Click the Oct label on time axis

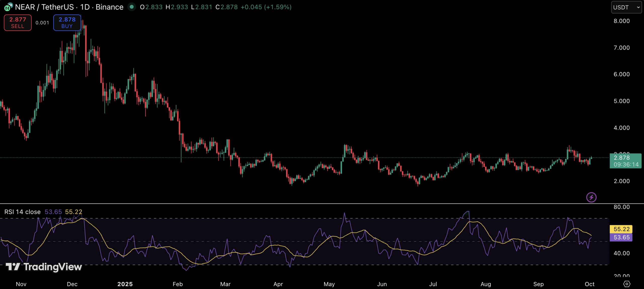tap(589, 284)
